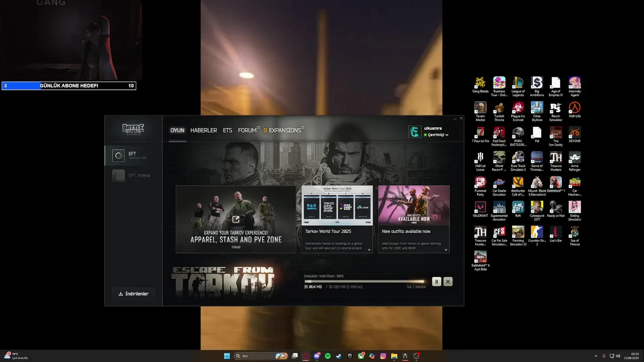The height and width of the screenshot is (362, 644).
Task: Open the Apparel, Stash and PVE Zone banner
Action: point(236,219)
